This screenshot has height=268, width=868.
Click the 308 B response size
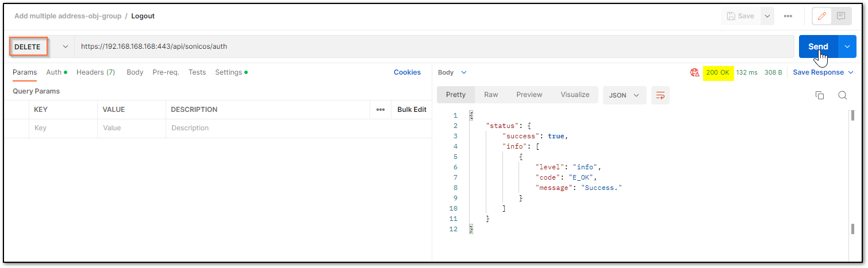tap(773, 72)
